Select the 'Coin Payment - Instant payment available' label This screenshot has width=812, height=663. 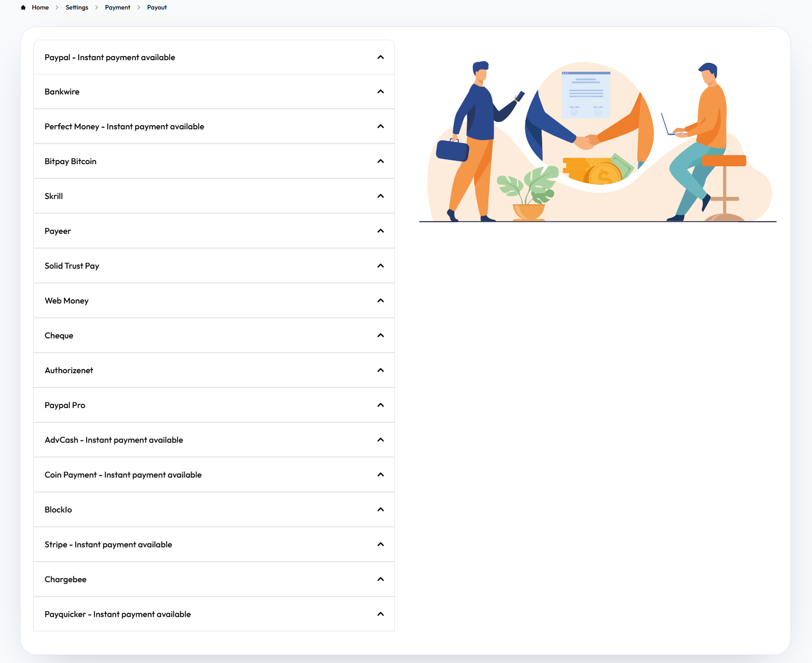pos(123,475)
